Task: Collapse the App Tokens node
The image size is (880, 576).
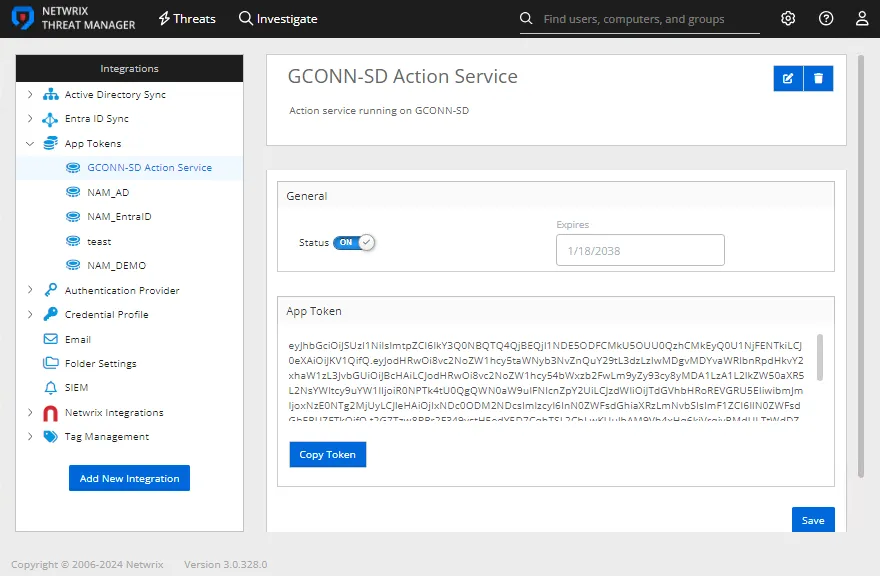Action: point(30,144)
